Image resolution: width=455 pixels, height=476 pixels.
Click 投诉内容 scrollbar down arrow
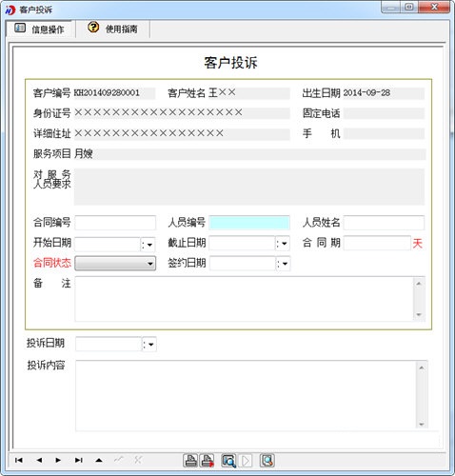pos(422,424)
